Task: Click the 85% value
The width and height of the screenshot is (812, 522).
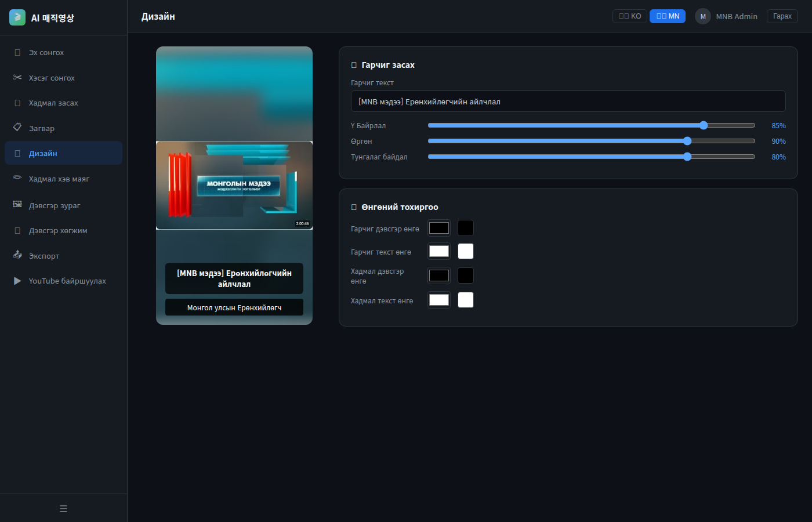Action: 778,126
